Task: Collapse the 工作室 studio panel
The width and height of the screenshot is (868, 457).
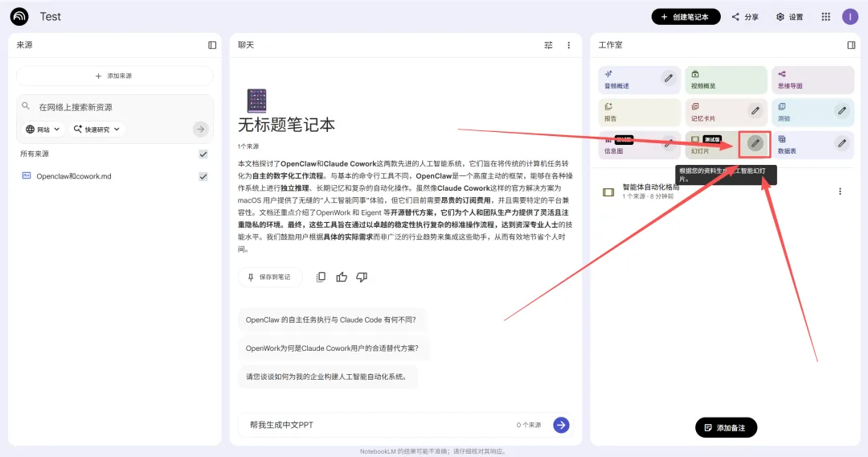Action: coord(851,45)
